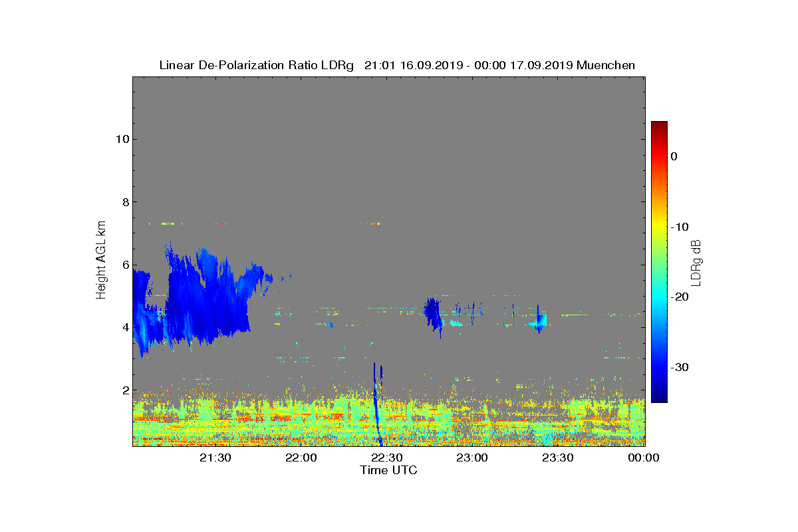
Task: Click the height tick label 8
Action: pyautogui.click(x=124, y=202)
